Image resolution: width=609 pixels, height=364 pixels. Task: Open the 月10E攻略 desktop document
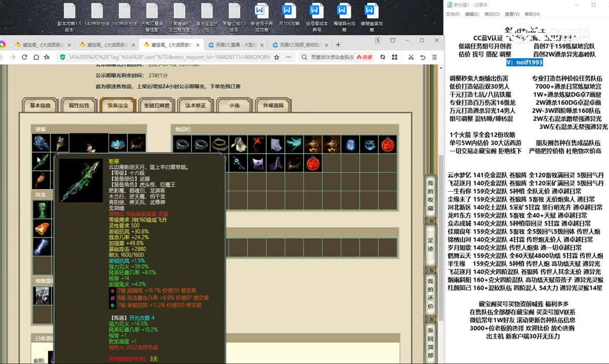coord(289,15)
